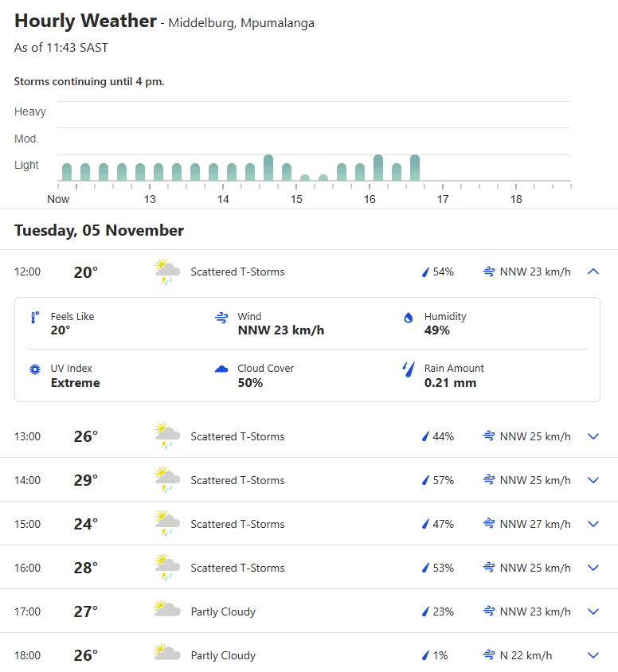Click the 18:00 Partly Cloudy row label
The image size is (618, 672).
coord(223,655)
